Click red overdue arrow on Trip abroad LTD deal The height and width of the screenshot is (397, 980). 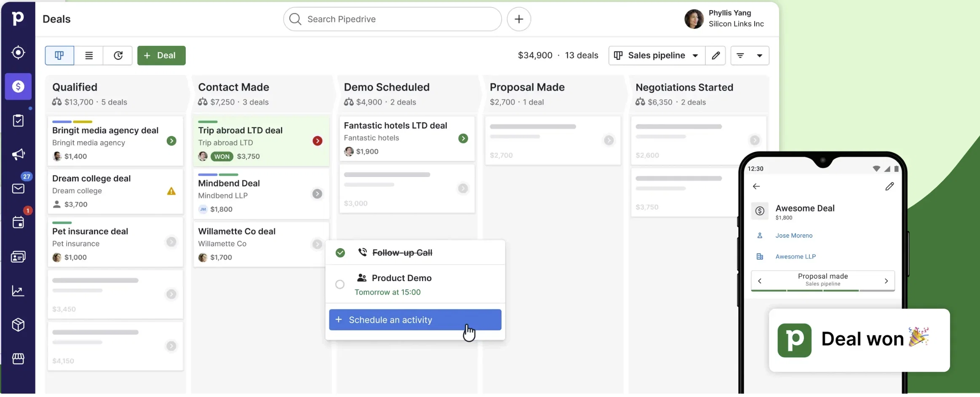(x=318, y=141)
